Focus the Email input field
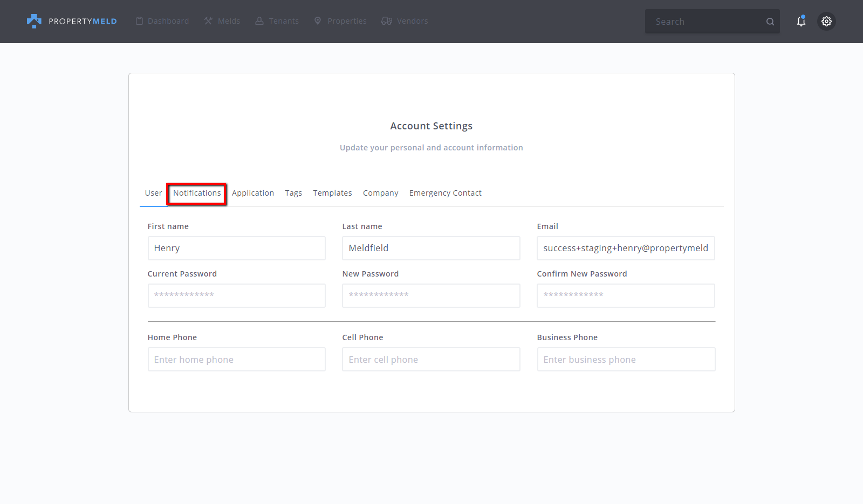Viewport: 863px width, 504px height. 626,248
